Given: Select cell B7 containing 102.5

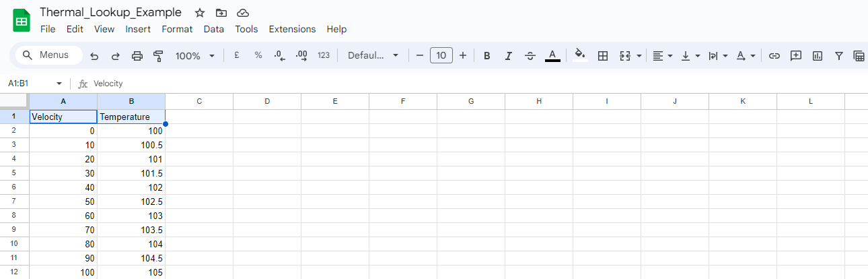Looking at the screenshot, I should [131, 201].
